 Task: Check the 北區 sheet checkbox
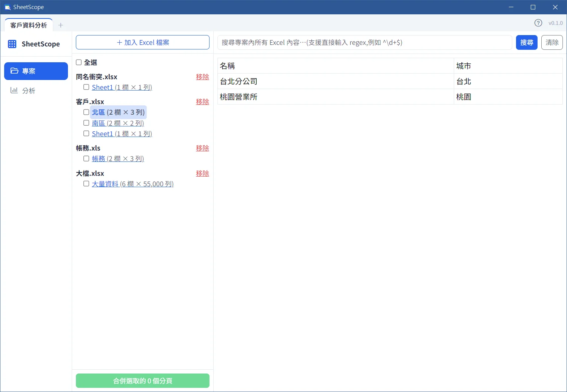[x=86, y=112]
